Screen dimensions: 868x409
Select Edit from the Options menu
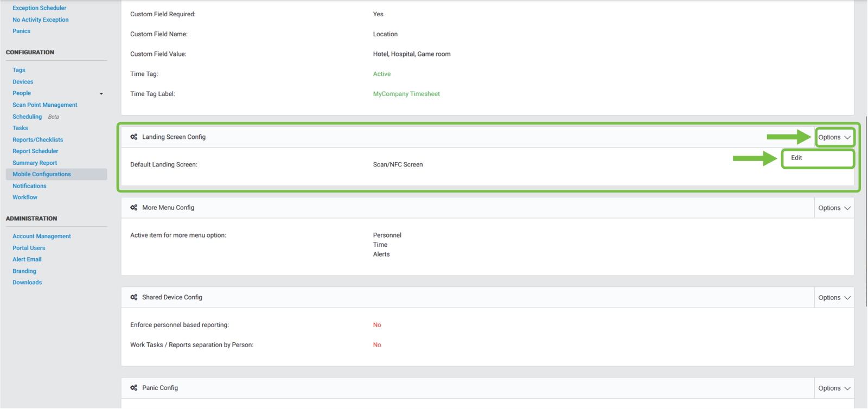[796, 158]
